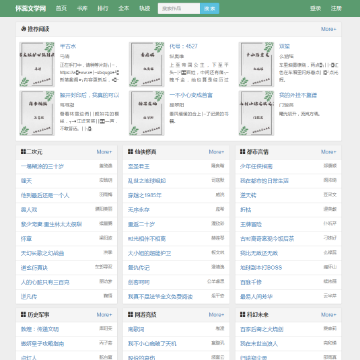Open the 首页 nav item
Viewport: 360px width, 360px height.
point(61,8)
